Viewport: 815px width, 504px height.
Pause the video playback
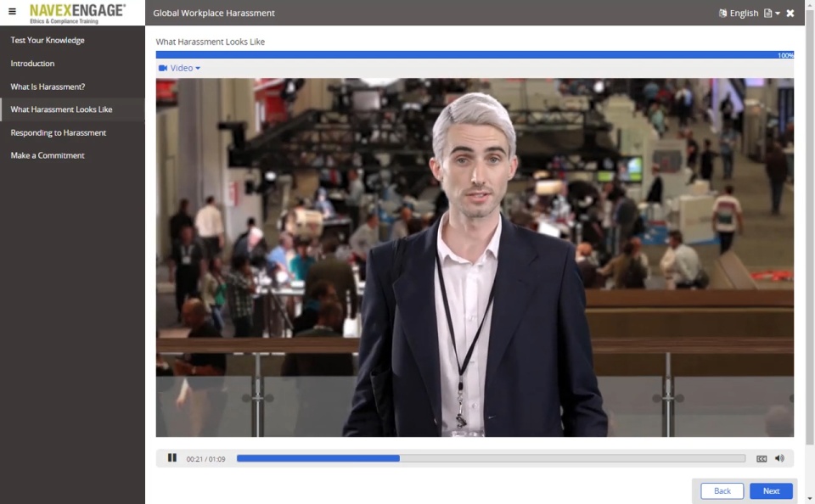172,457
